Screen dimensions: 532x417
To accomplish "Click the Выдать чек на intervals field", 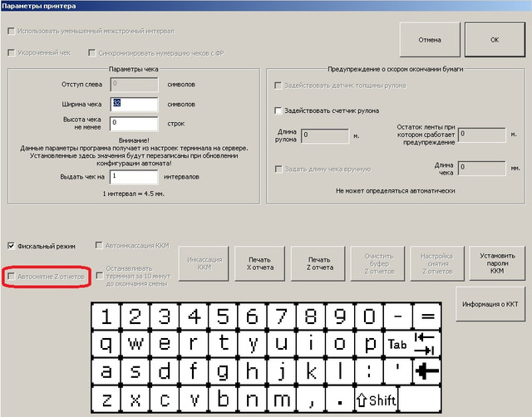I will pos(134,177).
